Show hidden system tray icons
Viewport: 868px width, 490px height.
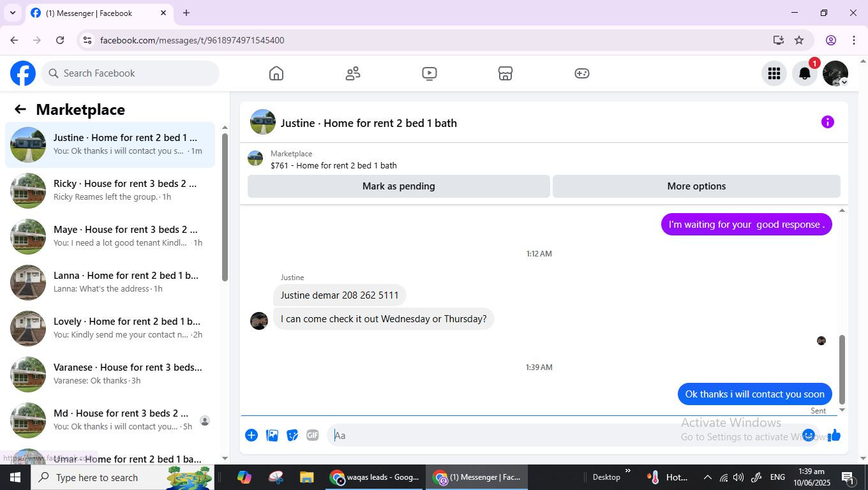[x=707, y=477]
